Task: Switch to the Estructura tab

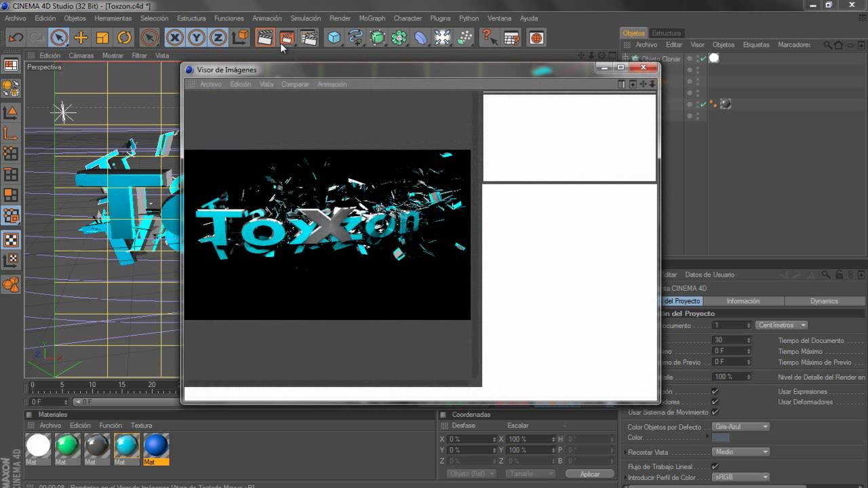Action: 666,33
